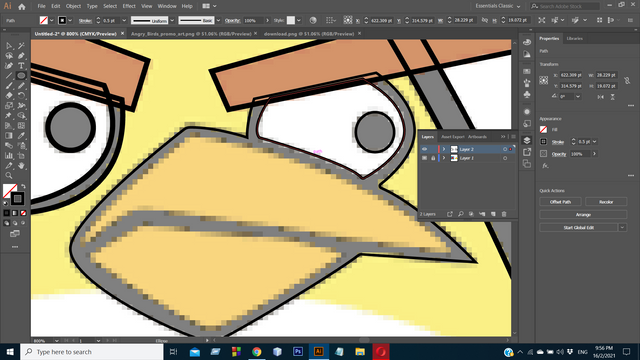
Task: Open rotation angle dropdown in Transform
Action: [578, 97]
